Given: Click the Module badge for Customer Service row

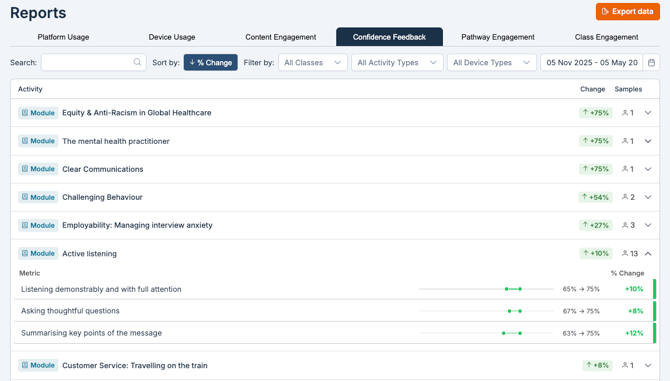Looking at the screenshot, I should (x=38, y=365).
